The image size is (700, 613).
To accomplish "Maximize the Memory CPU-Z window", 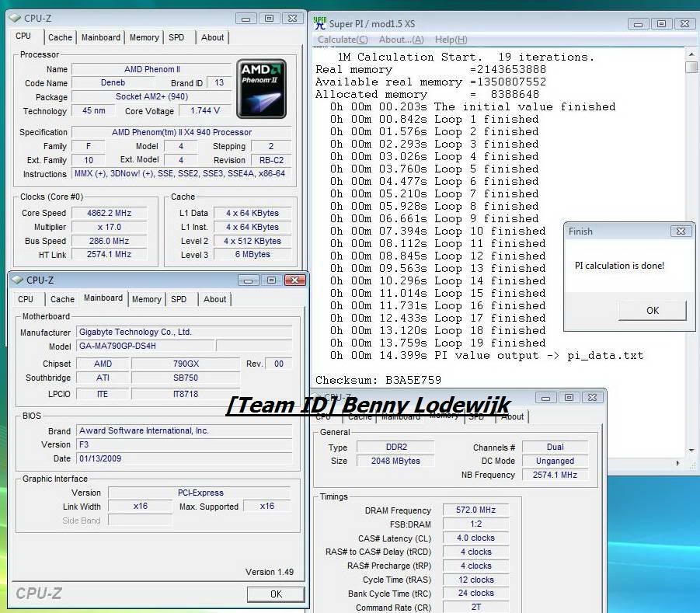I will [569, 397].
